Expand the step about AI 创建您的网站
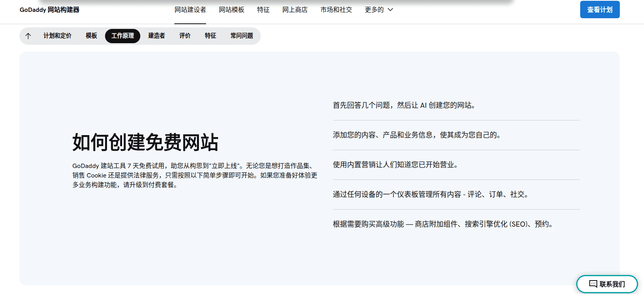Screen dimensions: 644x294 pos(404,105)
